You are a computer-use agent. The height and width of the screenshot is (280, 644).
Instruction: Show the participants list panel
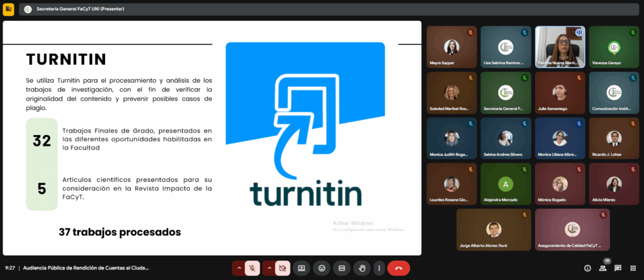pyautogui.click(x=602, y=268)
